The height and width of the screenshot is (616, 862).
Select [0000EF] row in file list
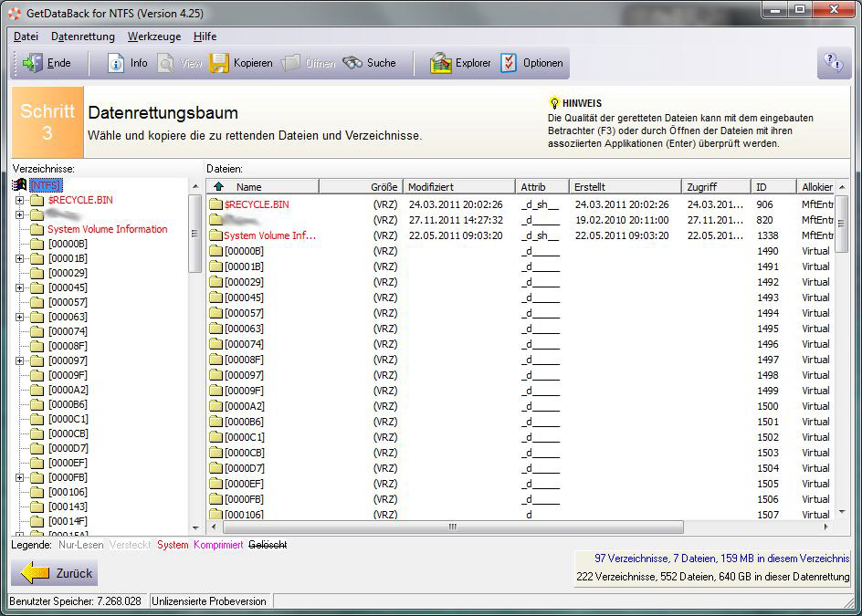tap(521, 484)
